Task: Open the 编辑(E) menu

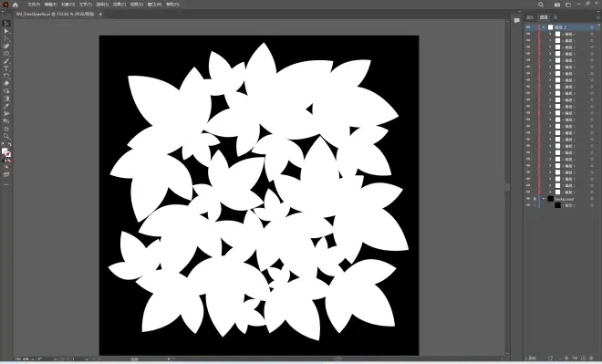Action: click(x=51, y=5)
